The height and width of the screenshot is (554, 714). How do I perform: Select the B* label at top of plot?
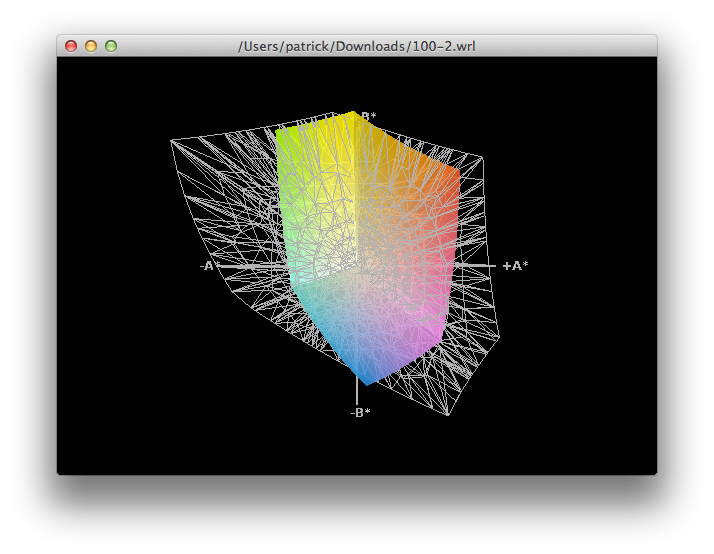368,117
